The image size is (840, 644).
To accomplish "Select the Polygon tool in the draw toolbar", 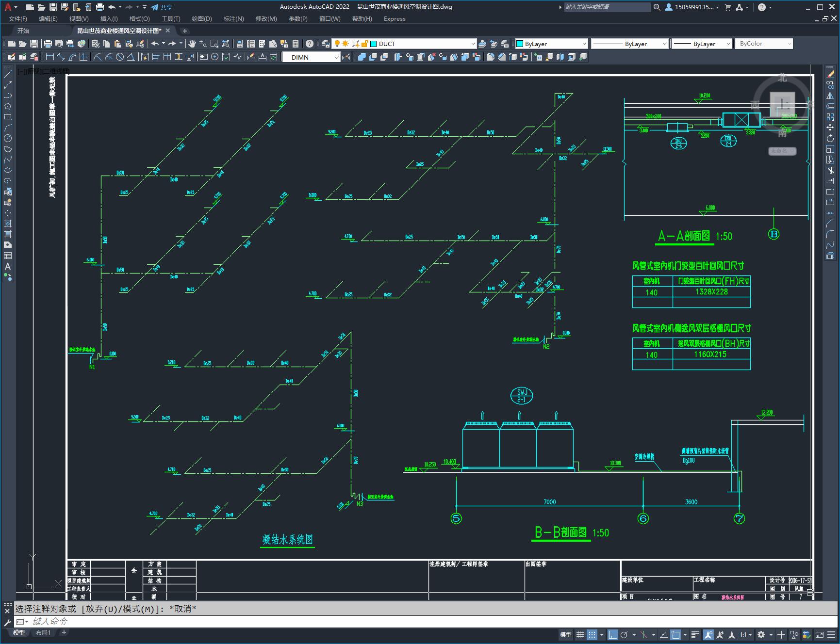I will coord(8,106).
